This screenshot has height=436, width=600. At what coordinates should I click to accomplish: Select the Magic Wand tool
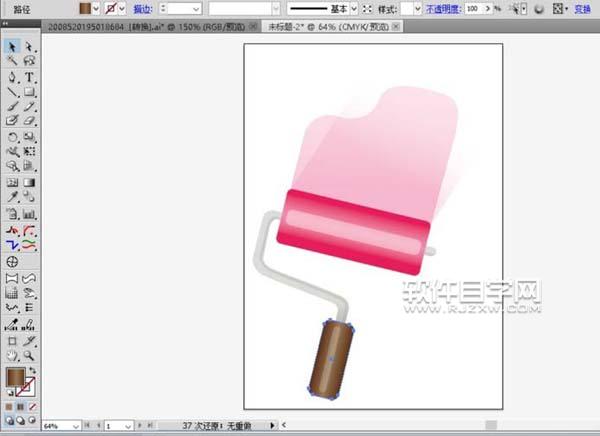point(12,62)
